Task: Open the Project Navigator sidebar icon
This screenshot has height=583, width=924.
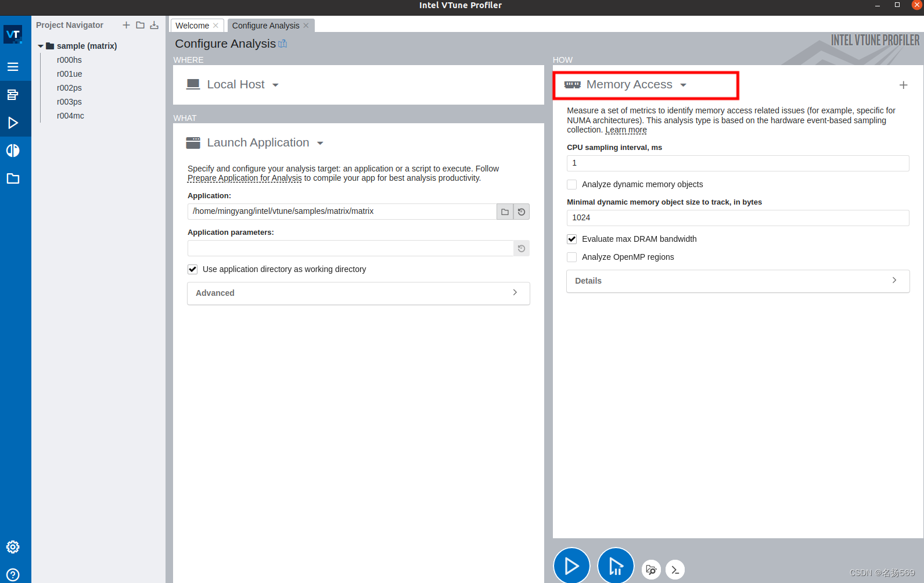Action: tap(13, 95)
